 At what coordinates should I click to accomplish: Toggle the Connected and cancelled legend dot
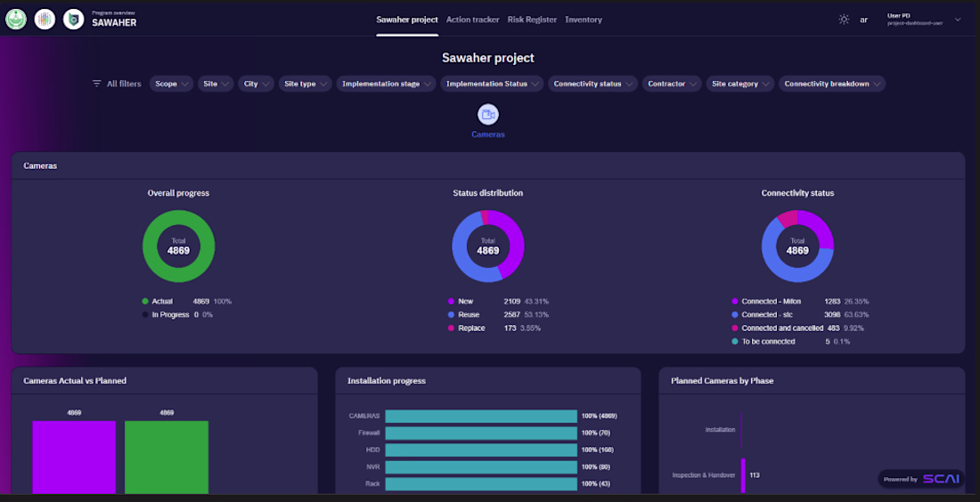coord(735,328)
